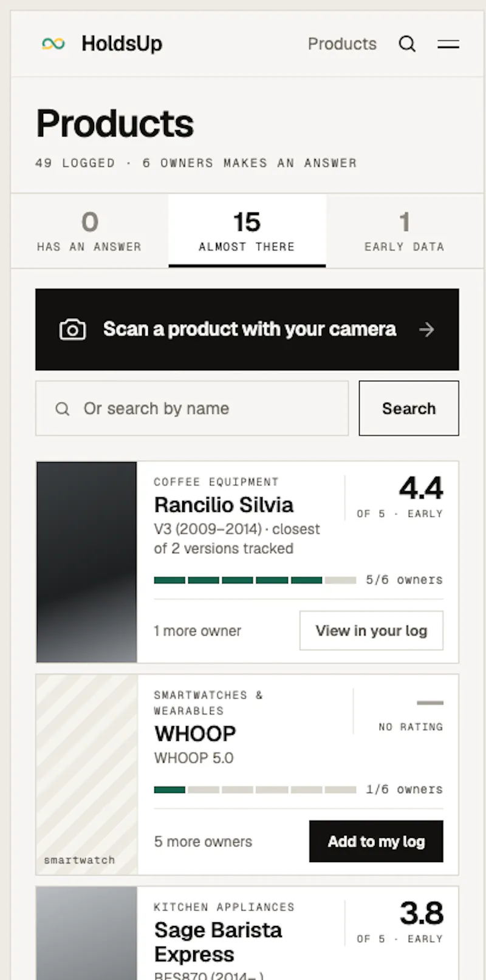Open the Rancilio Silvia product thumbnail
This screenshot has width=486, height=980.
click(87, 562)
